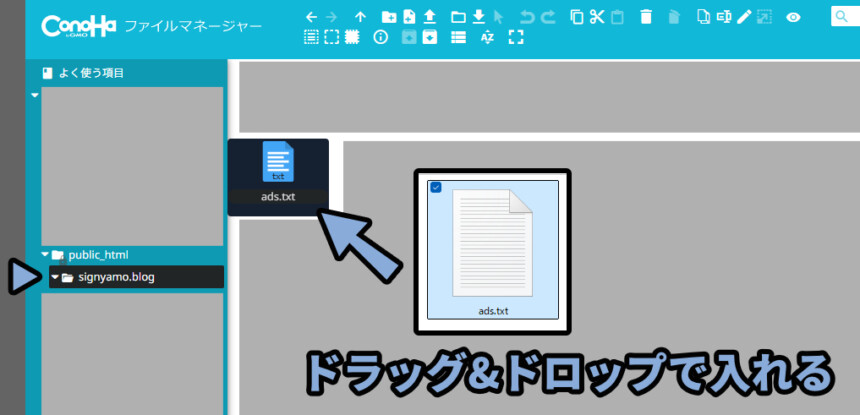The width and height of the screenshot is (860, 415).
Task: Click the ConoHa logo
Action: point(79,25)
